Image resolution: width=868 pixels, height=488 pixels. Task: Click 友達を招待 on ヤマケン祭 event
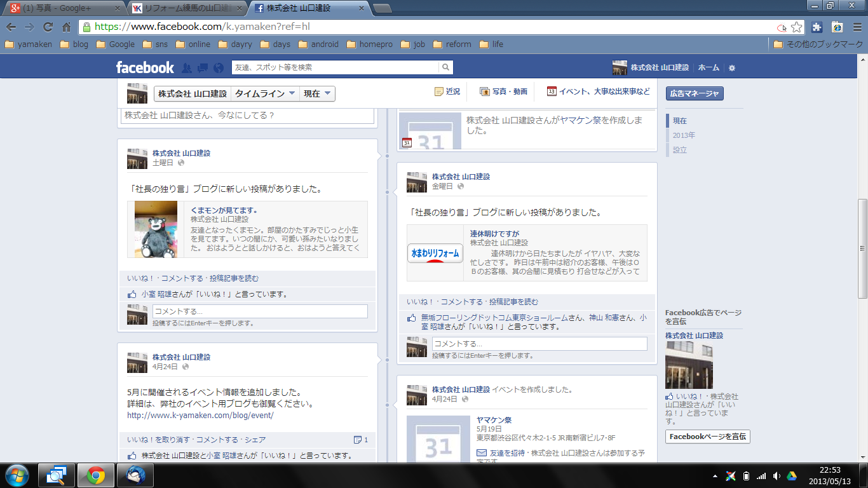click(x=508, y=453)
